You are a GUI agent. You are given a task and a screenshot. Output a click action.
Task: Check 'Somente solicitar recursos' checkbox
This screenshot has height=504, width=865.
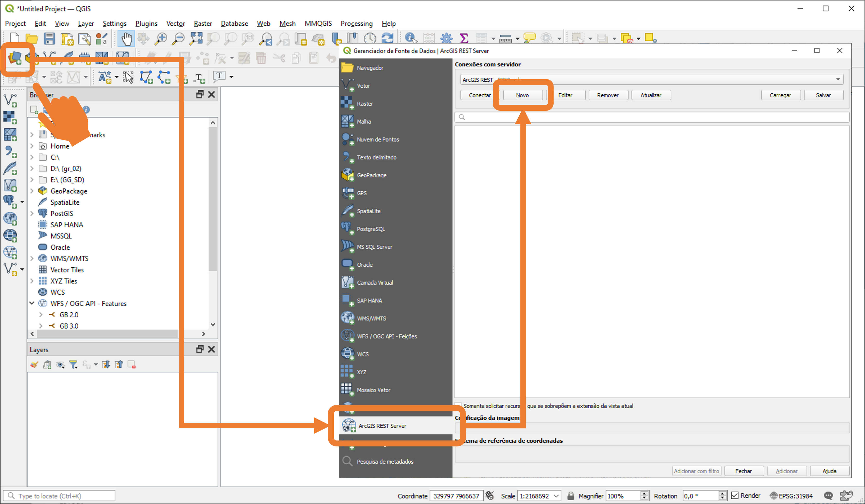(458, 405)
